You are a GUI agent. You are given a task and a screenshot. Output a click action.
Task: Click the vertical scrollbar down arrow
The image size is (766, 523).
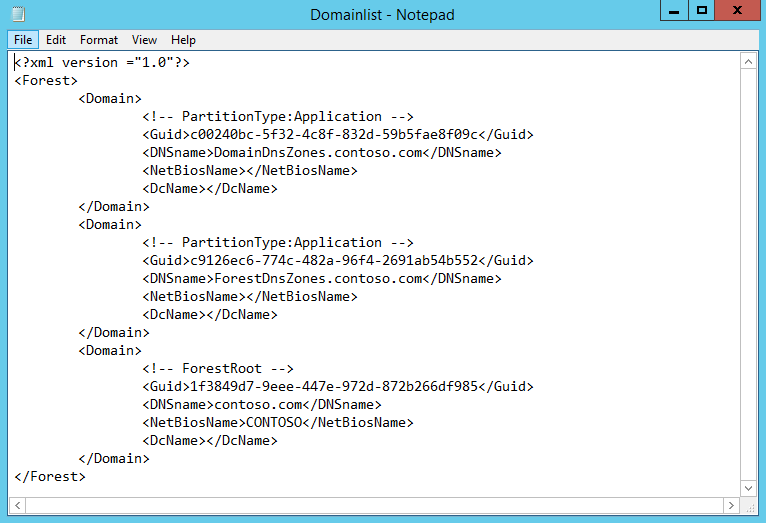click(x=748, y=488)
